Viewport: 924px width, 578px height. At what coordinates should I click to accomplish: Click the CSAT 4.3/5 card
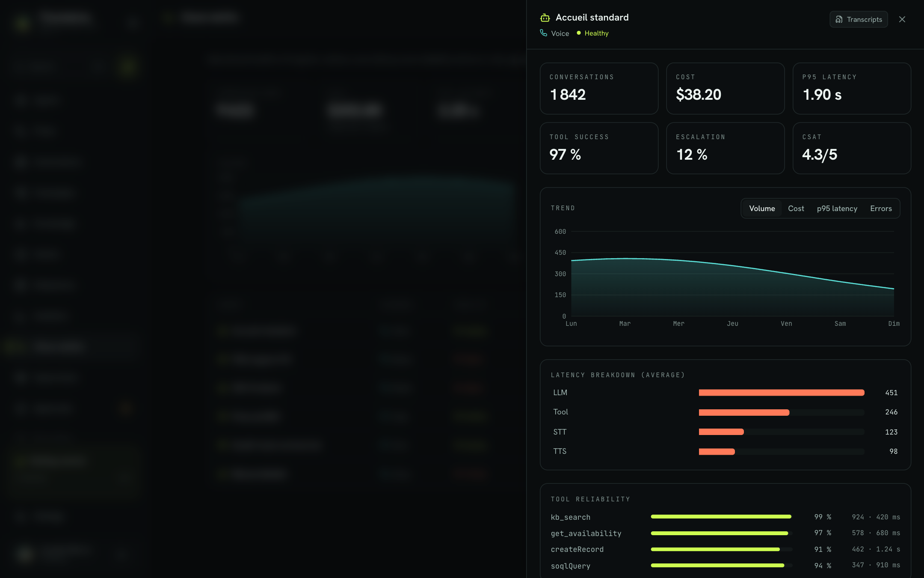tap(852, 148)
